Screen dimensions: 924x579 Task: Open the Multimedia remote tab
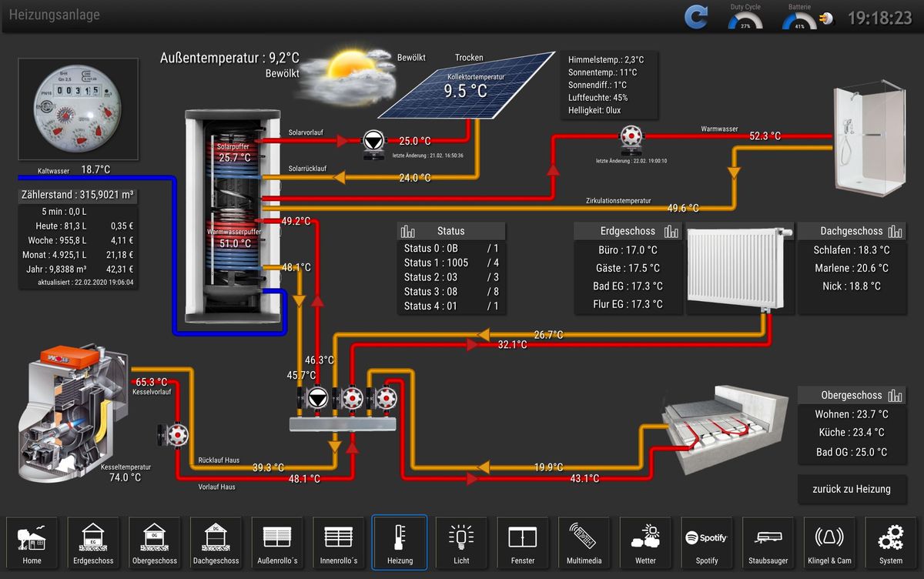584,544
